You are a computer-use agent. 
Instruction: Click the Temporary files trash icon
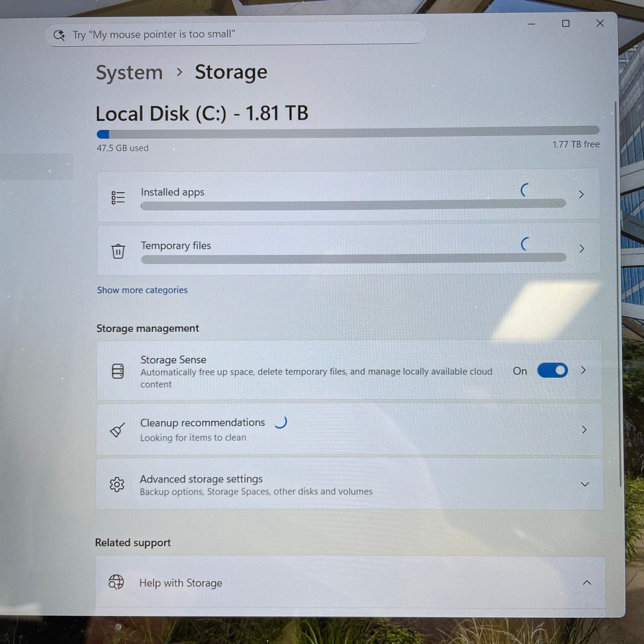pos(118,251)
